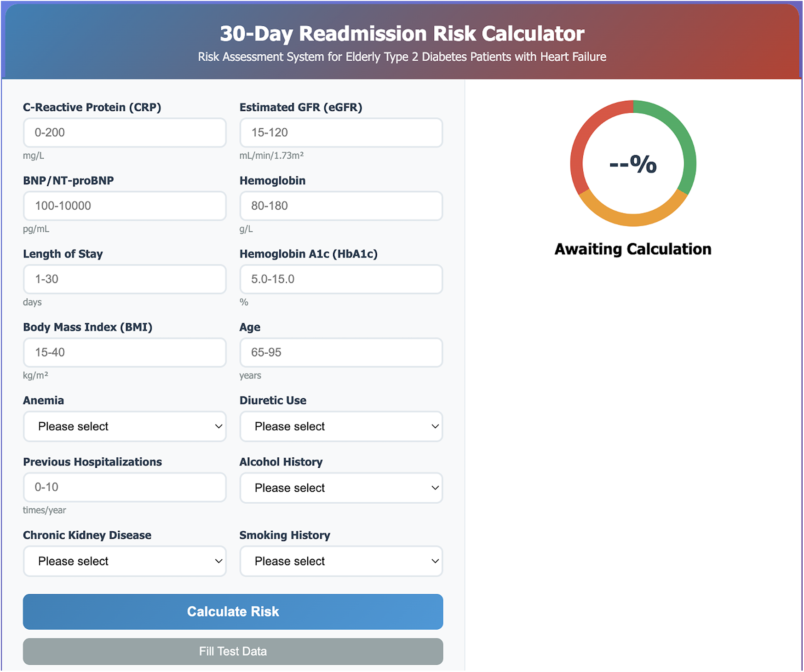The image size is (804, 672).
Task: Open the Smoking History dropdown
Action: (x=341, y=561)
